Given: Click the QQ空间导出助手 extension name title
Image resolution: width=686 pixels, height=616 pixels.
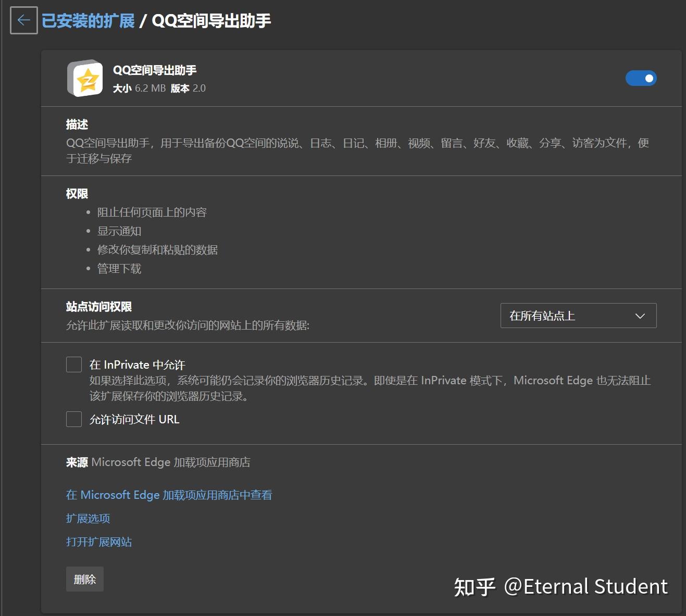Looking at the screenshot, I should [x=155, y=70].
